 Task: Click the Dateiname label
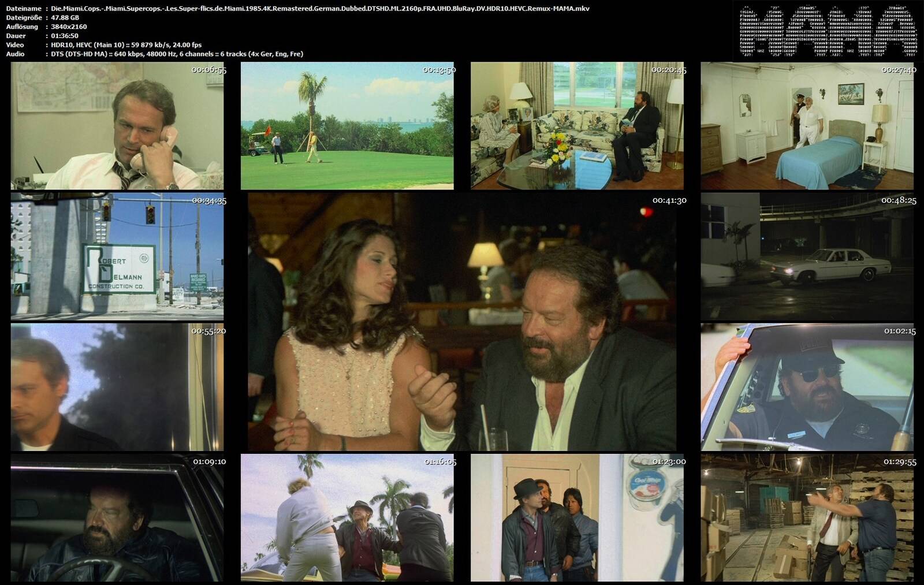(24, 9)
